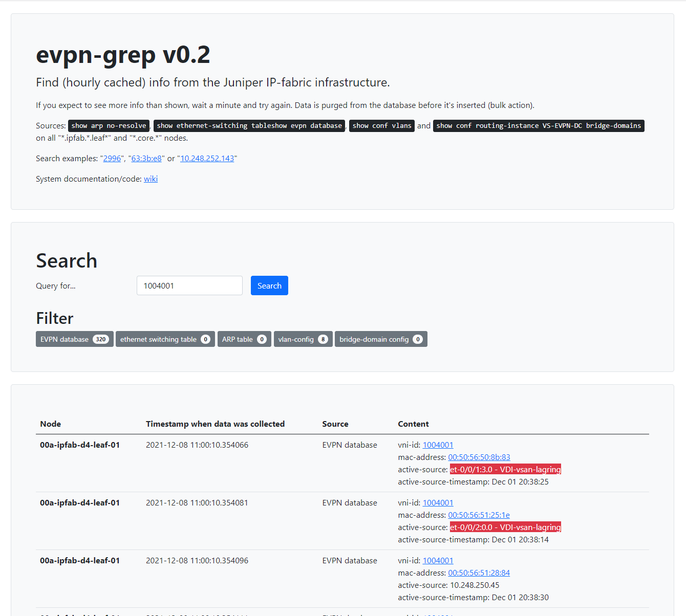Click timestamp 2021-12-08 11:00:10.354081
Screen dimensions: 686x616
click(x=197, y=503)
